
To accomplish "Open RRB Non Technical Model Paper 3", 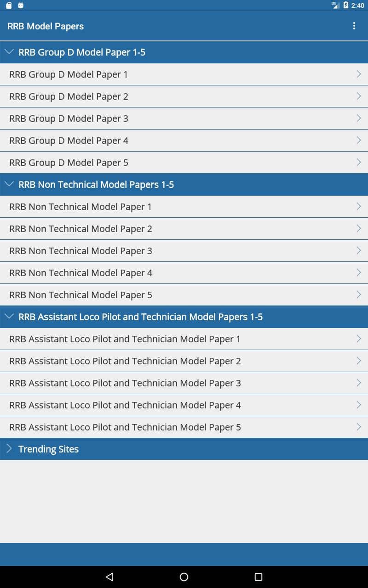I will click(x=184, y=251).
